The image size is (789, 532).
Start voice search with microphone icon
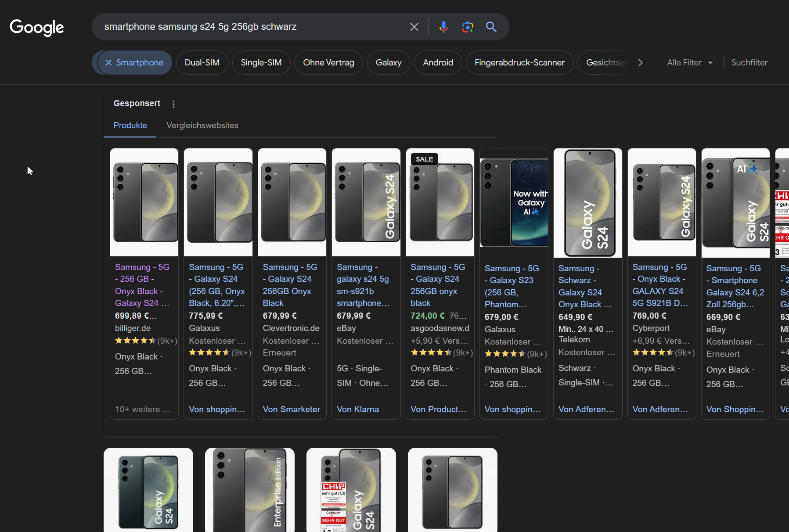click(443, 27)
